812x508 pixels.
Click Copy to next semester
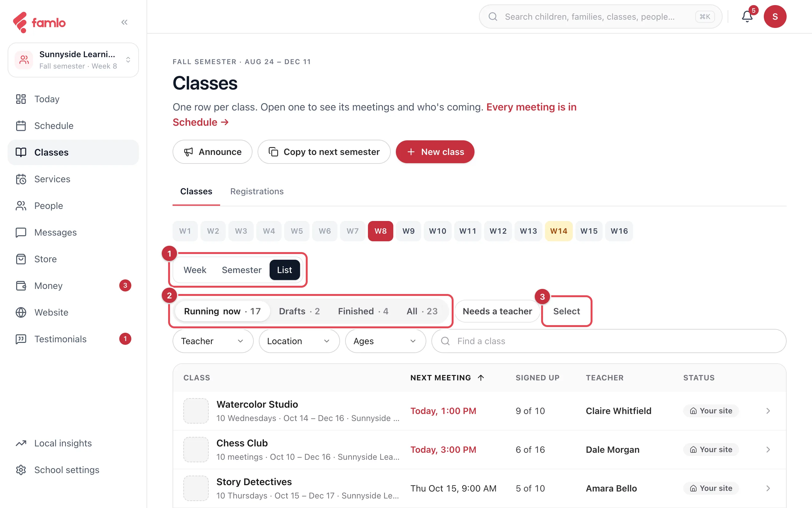[324, 152]
